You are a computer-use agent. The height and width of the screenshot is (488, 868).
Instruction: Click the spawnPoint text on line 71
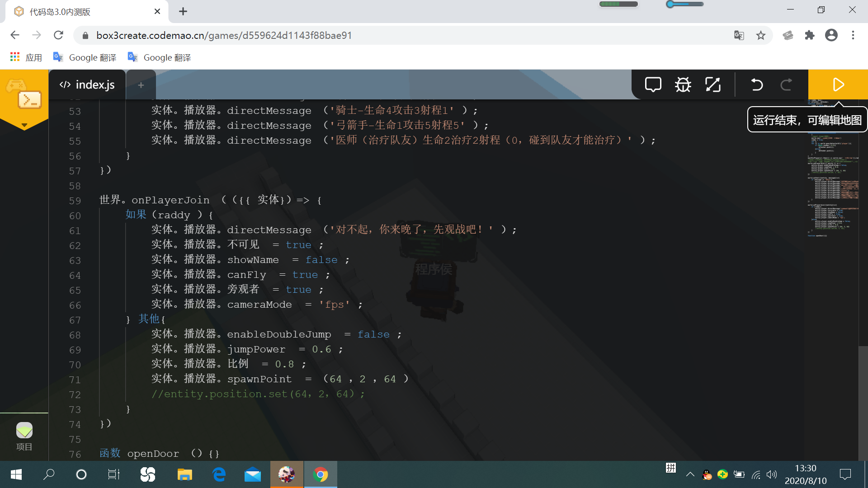(x=259, y=379)
